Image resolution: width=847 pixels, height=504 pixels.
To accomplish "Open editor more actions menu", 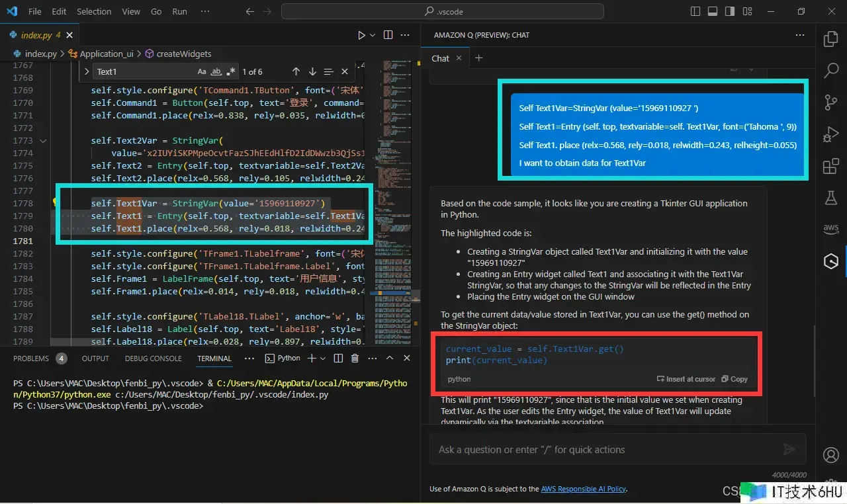I will pyautogui.click(x=406, y=35).
